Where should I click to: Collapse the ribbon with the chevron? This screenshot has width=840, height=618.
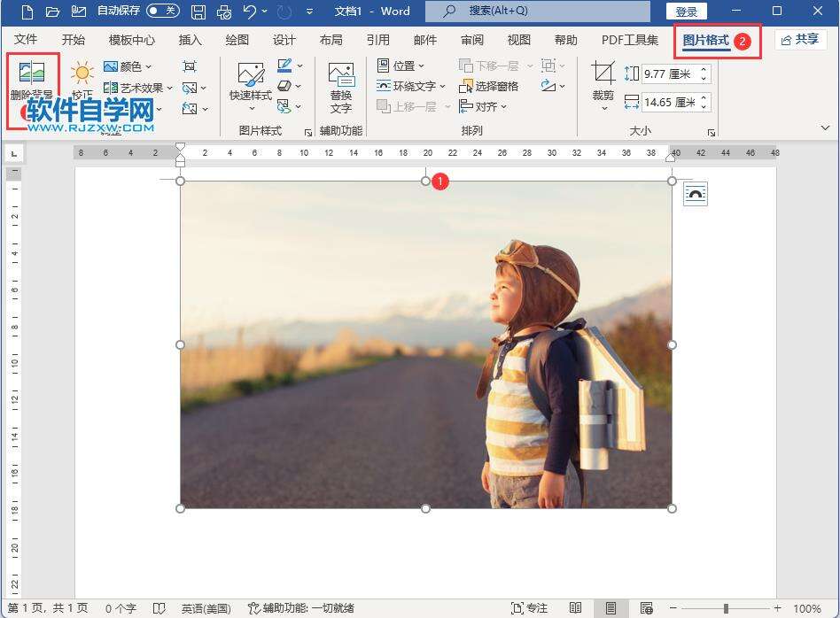(x=825, y=127)
